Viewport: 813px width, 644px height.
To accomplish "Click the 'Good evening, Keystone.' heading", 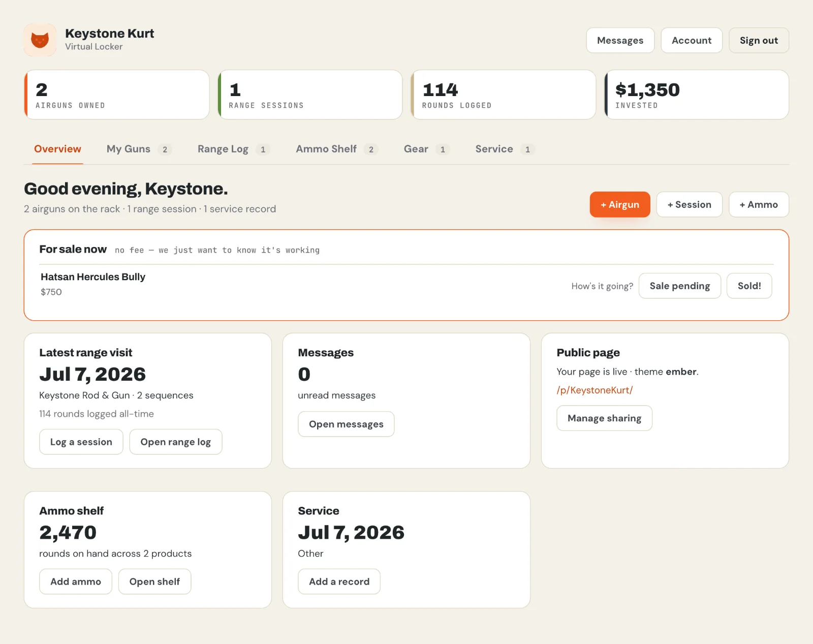I will coord(126,189).
